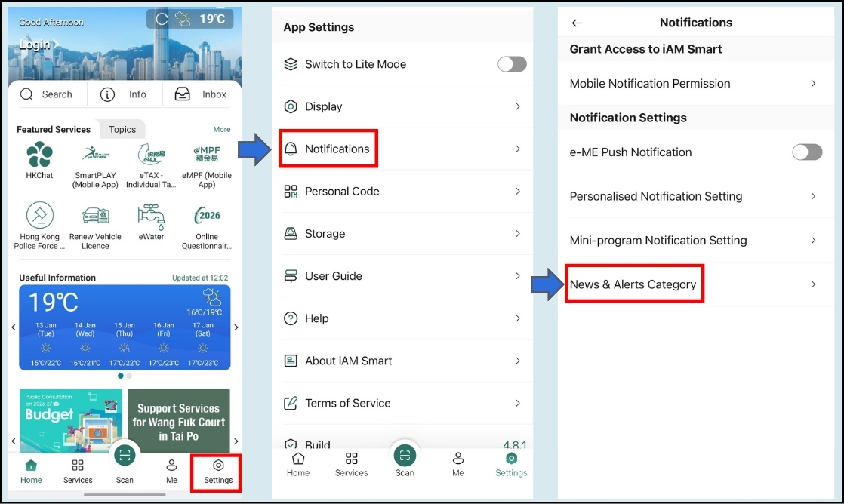Toggle the Switch to Lite Mode switch
This screenshot has width=844, height=504.
pyautogui.click(x=511, y=64)
